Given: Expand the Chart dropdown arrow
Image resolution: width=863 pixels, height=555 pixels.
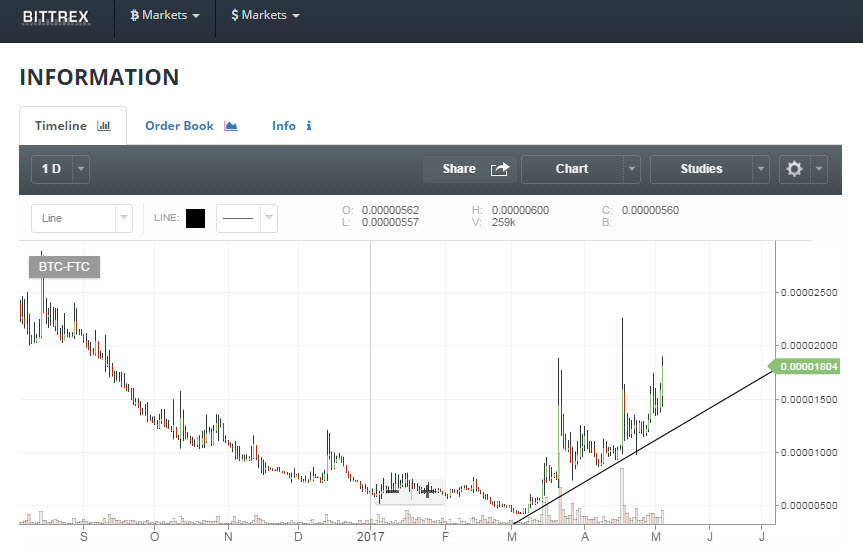Looking at the screenshot, I should 632,169.
